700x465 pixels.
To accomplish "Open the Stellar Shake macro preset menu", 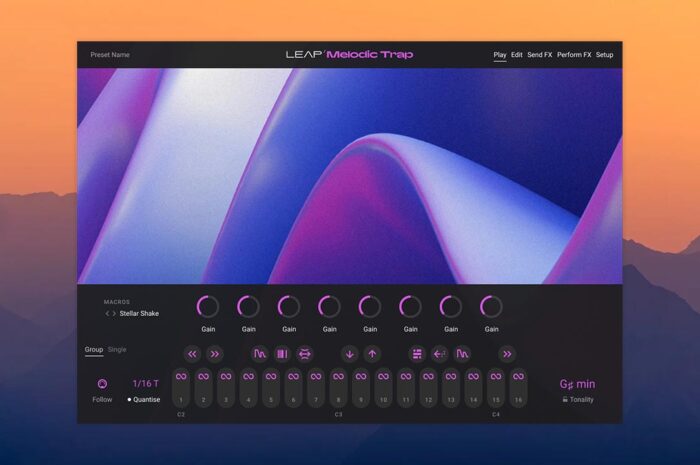I will pos(139,314).
